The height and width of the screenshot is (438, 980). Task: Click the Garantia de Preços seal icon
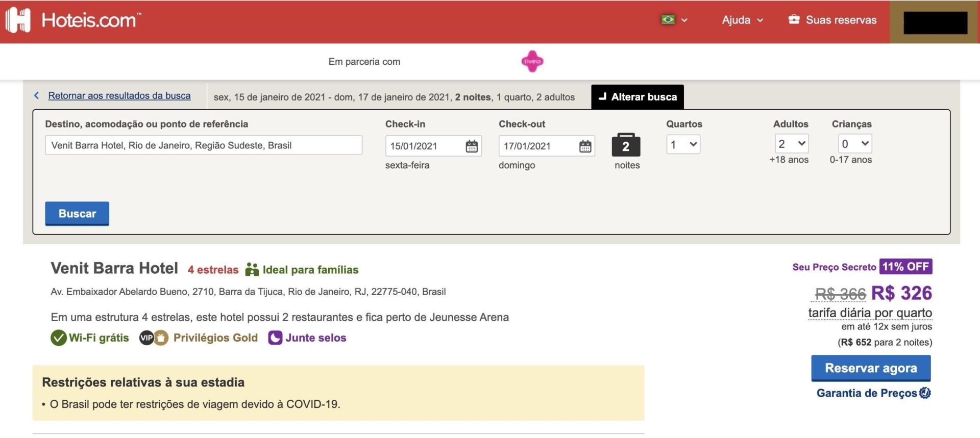click(x=925, y=393)
